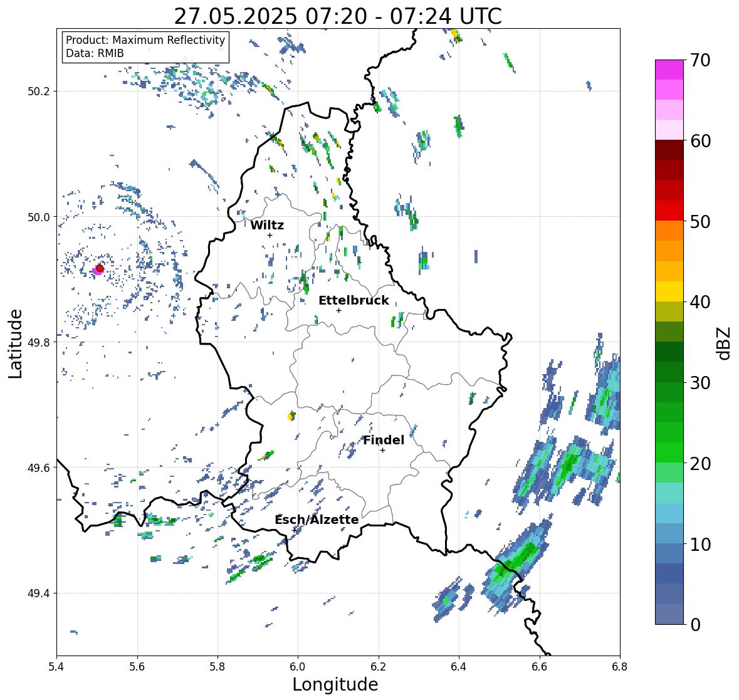This screenshot has width=739, height=700.
Task: Click the longitude tick label 6.0
Action: pyautogui.click(x=298, y=667)
